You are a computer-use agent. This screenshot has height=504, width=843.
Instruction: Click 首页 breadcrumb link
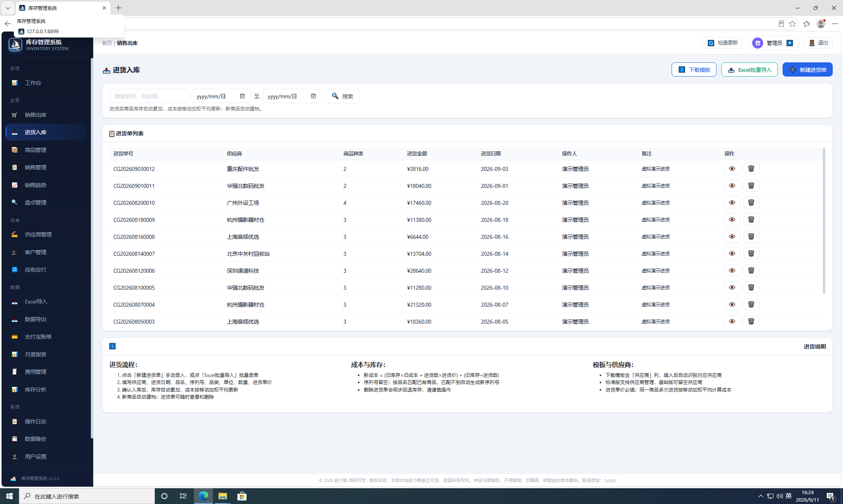coord(107,43)
